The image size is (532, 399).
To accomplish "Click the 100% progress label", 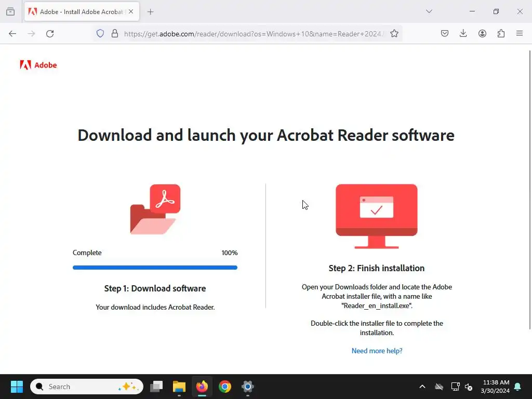I will 229,253.
